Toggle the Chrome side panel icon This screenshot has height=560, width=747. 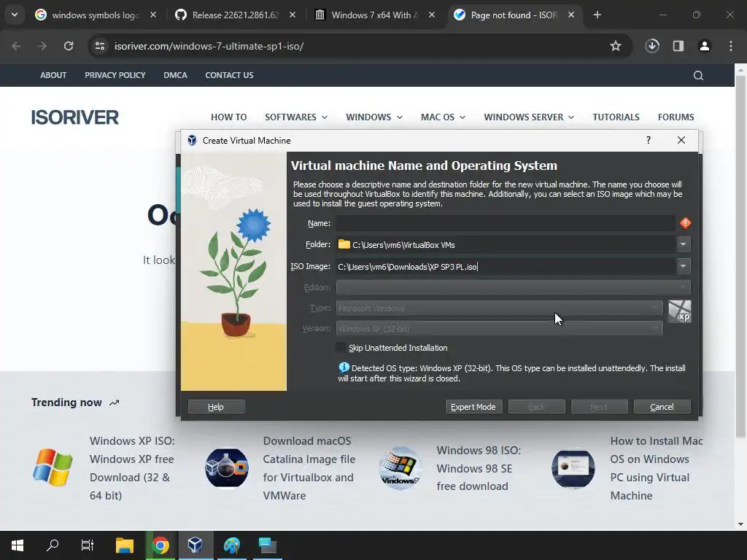pos(678,46)
